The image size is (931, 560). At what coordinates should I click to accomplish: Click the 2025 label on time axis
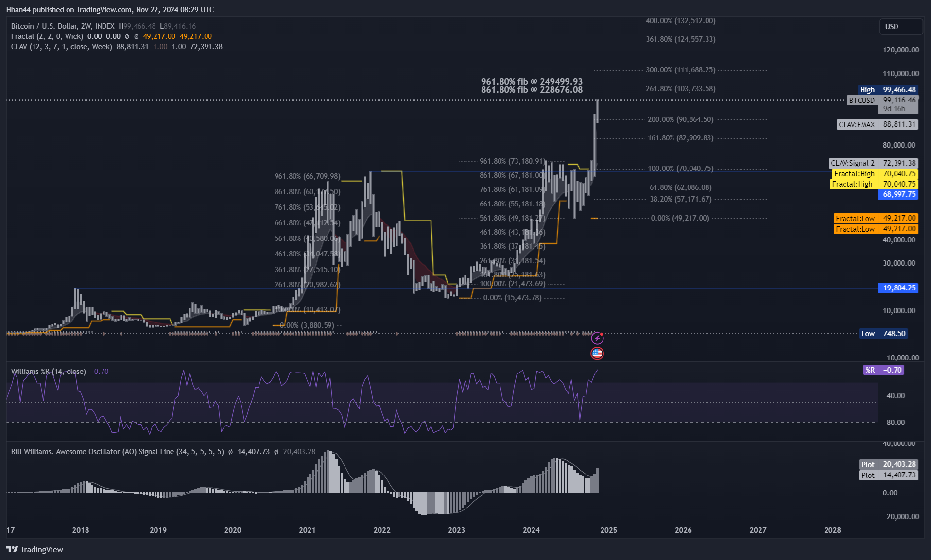(608, 530)
